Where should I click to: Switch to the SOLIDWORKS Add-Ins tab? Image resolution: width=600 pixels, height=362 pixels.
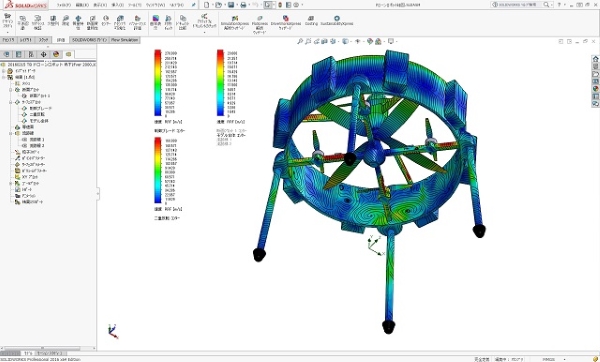pos(90,40)
